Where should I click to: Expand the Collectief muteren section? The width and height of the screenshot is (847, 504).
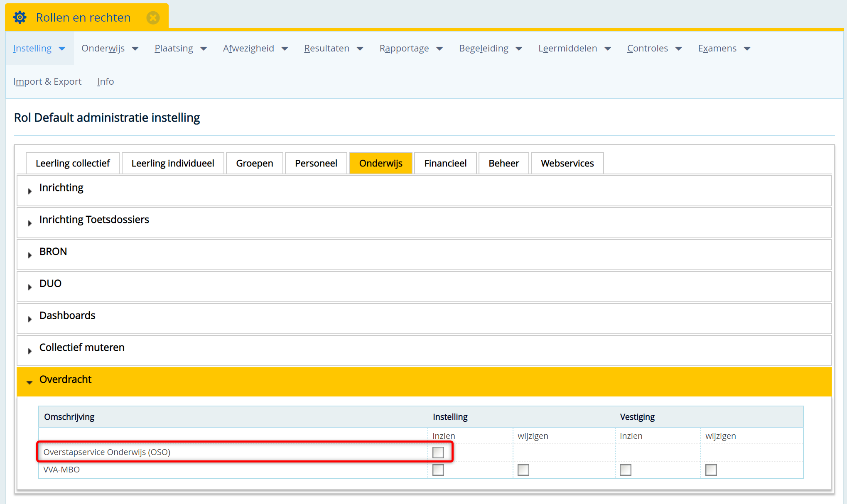[424, 350]
